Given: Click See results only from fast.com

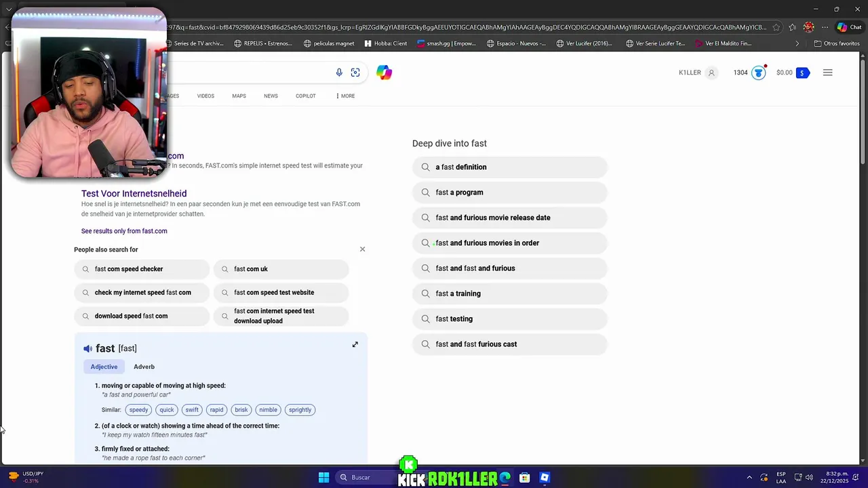Looking at the screenshot, I should [x=124, y=231].
